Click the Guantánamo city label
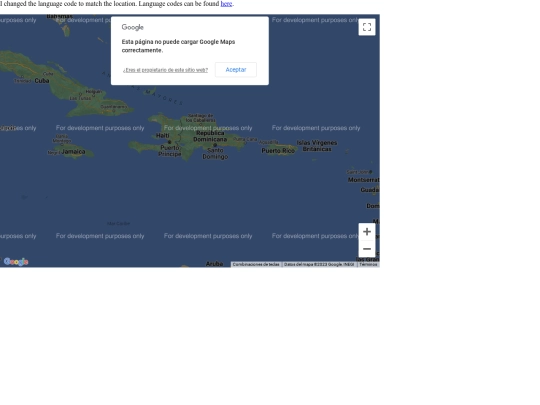The image size is (540, 405). click(x=114, y=107)
